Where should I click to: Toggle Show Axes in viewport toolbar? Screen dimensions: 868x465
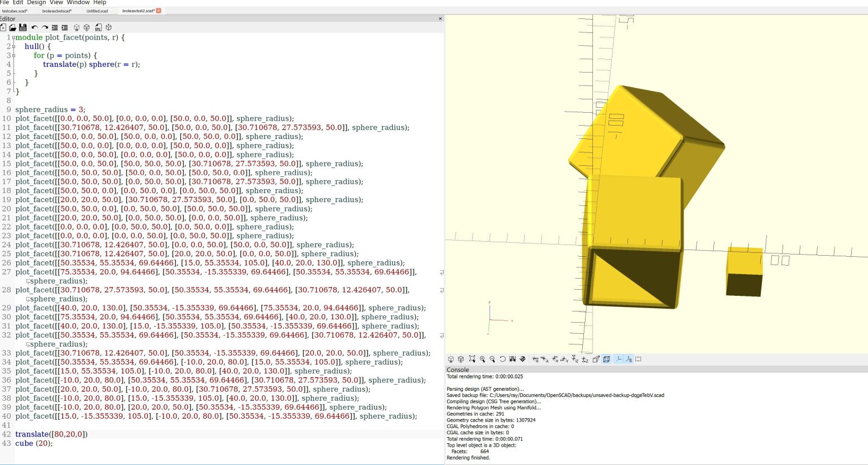tap(618, 359)
